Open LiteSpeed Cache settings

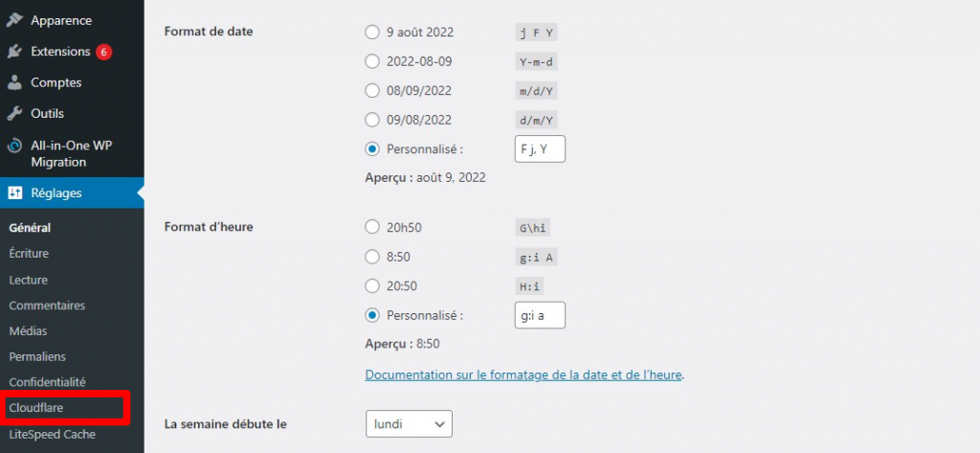(x=53, y=434)
